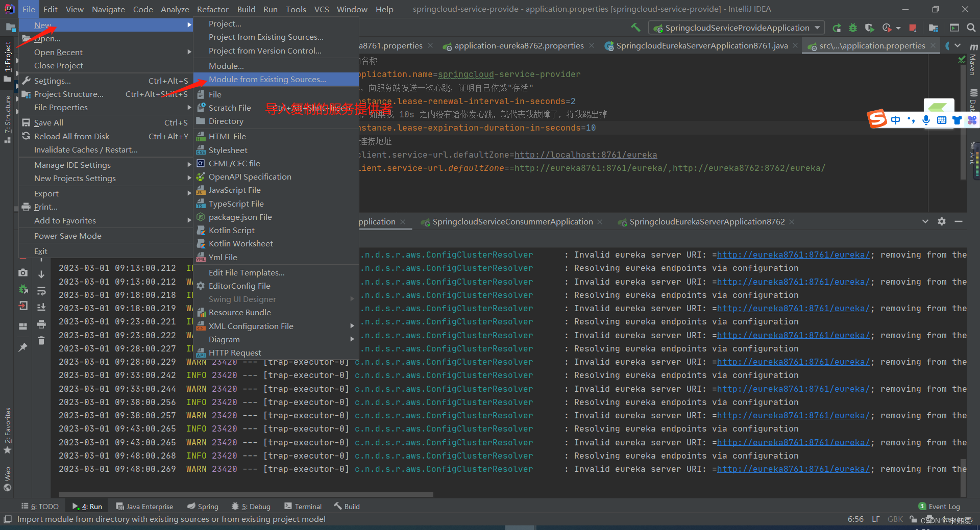The height and width of the screenshot is (530, 980).
Task: Click the camera Dump Threads icon
Action: [23, 273]
